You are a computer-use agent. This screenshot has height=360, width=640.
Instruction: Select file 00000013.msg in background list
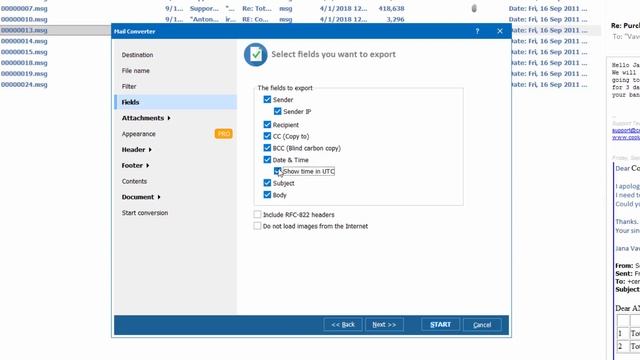click(x=24, y=30)
